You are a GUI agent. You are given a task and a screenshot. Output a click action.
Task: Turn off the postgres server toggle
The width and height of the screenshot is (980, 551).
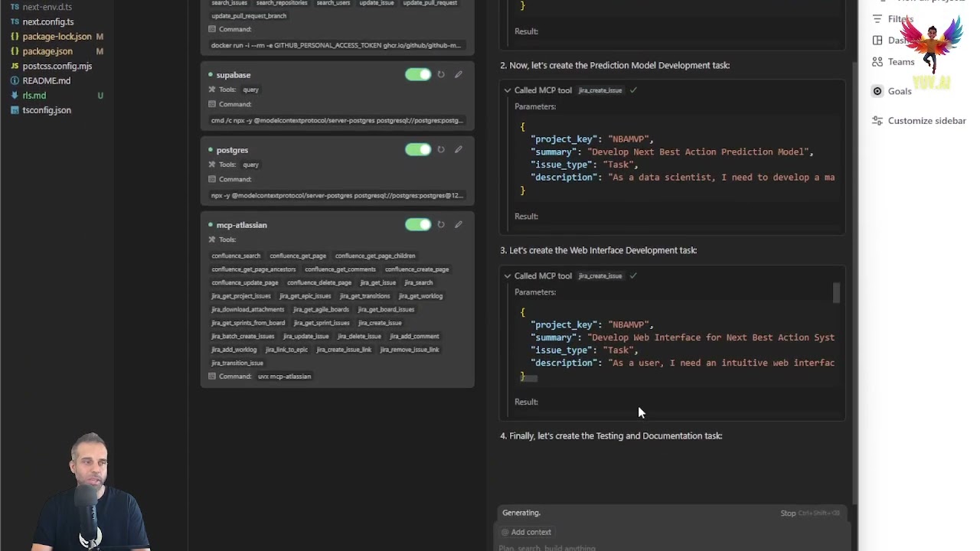click(x=418, y=149)
